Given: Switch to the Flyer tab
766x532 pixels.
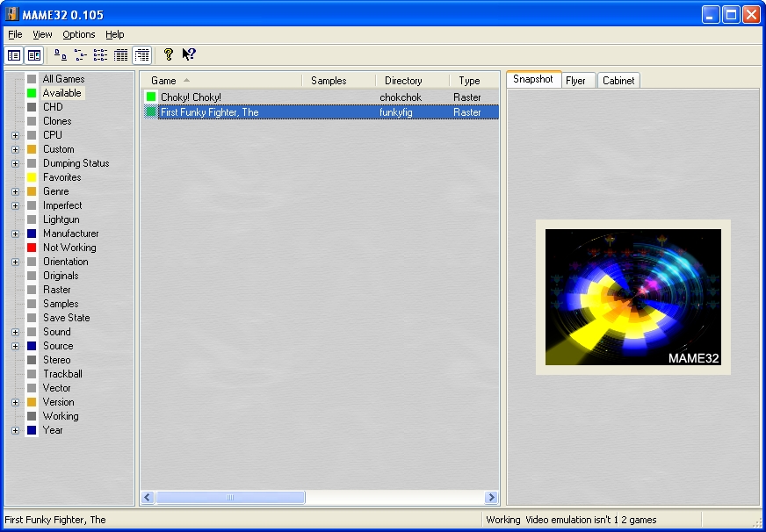Looking at the screenshot, I should (578, 81).
